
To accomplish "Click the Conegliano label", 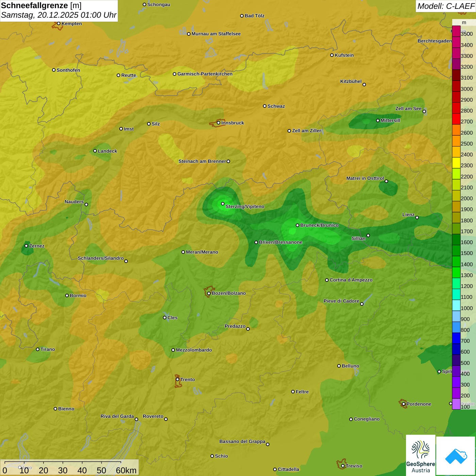I will [367, 419].
